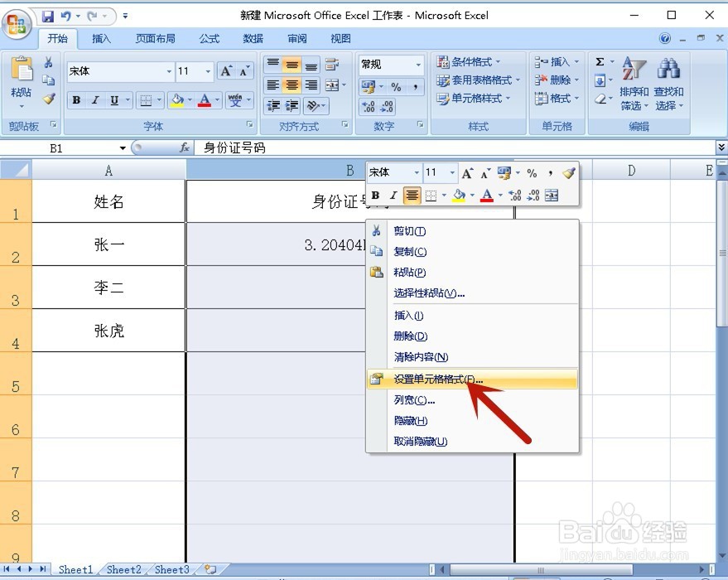
Task: Open the Sheet3 worksheet tab
Action: click(x=171, y=569)
